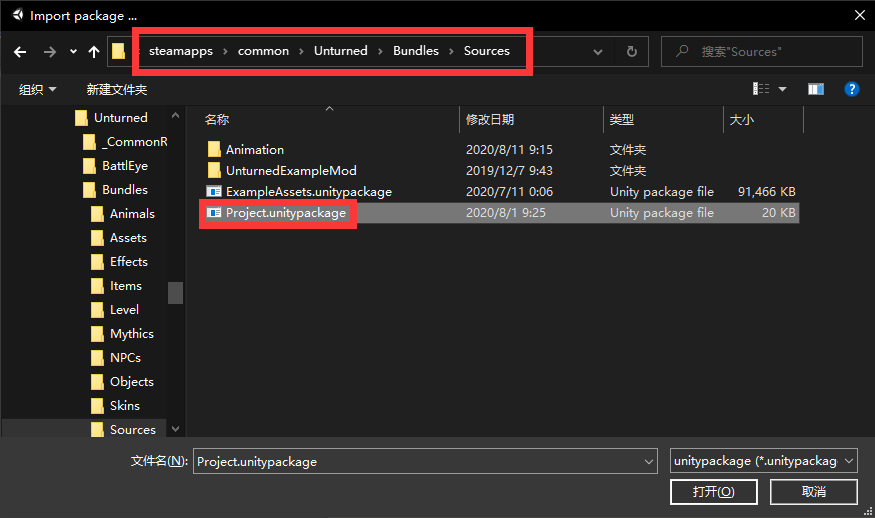Click the navigation tree scroll up arrow
The image size is (875, 518).
(175, 116)
